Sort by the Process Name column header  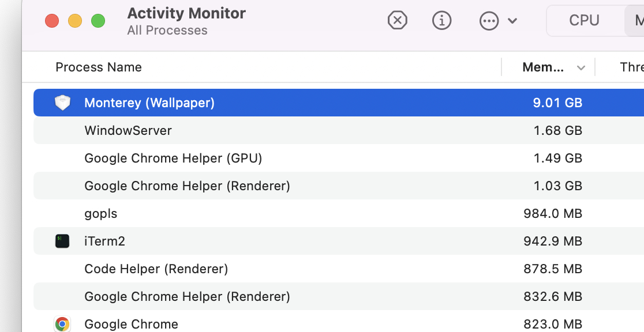coord(99,67)
